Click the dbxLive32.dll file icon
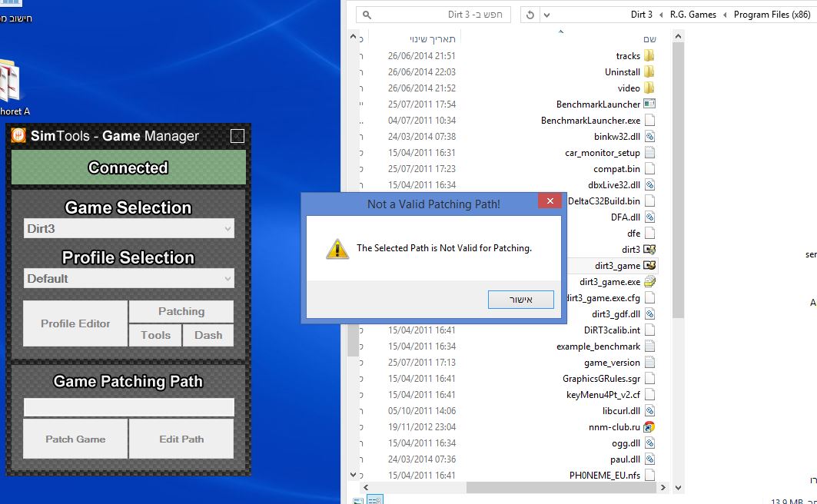Screen dimensions: 817x504 tap(649, 184)
